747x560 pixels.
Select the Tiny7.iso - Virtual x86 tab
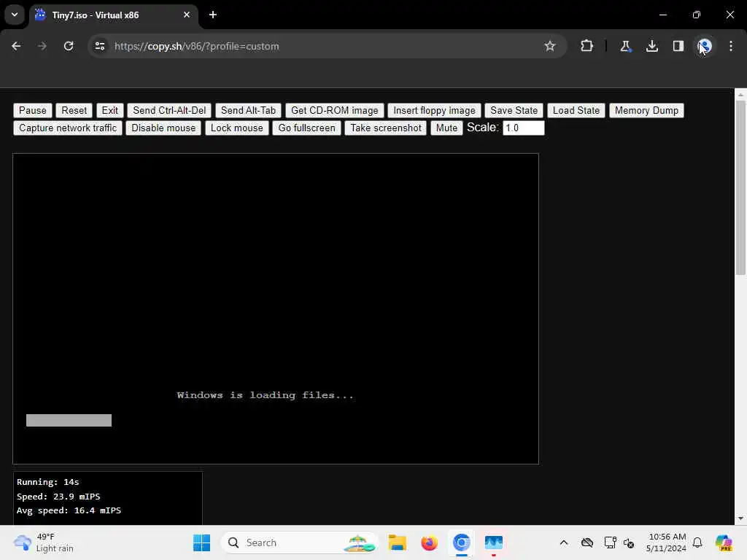tap(113, 15)
